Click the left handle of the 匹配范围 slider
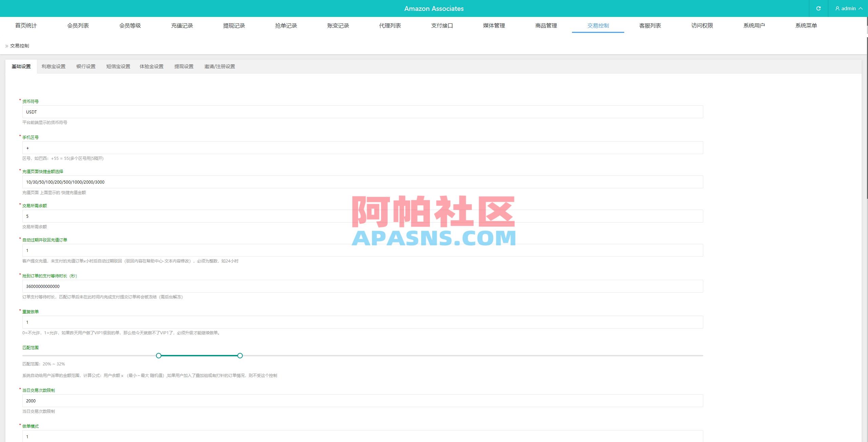868x442 pixels. [158, 356]
